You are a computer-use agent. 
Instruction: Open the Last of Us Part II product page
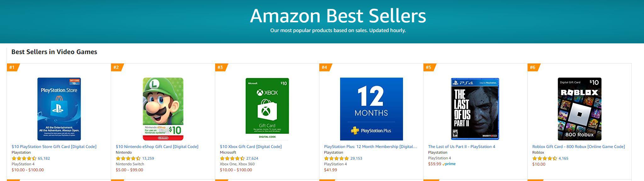tap(462, 146)
